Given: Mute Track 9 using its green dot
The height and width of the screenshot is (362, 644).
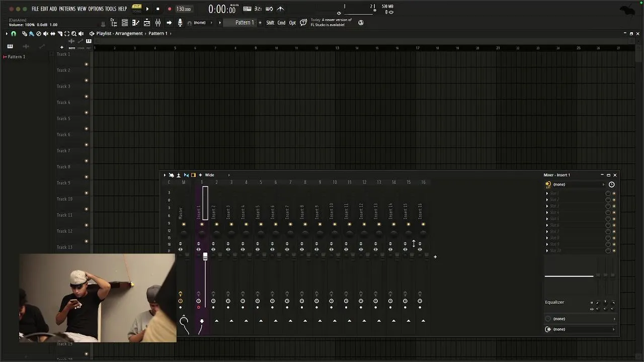Looking at the screenshot, I should click(86, 193).
